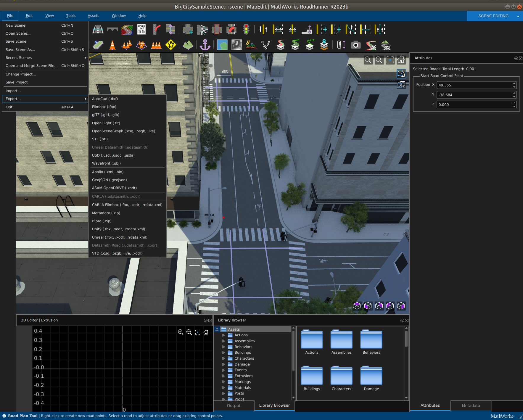
Task: Click the 3D viewport home view icon
Action: (x=401, y=60)
